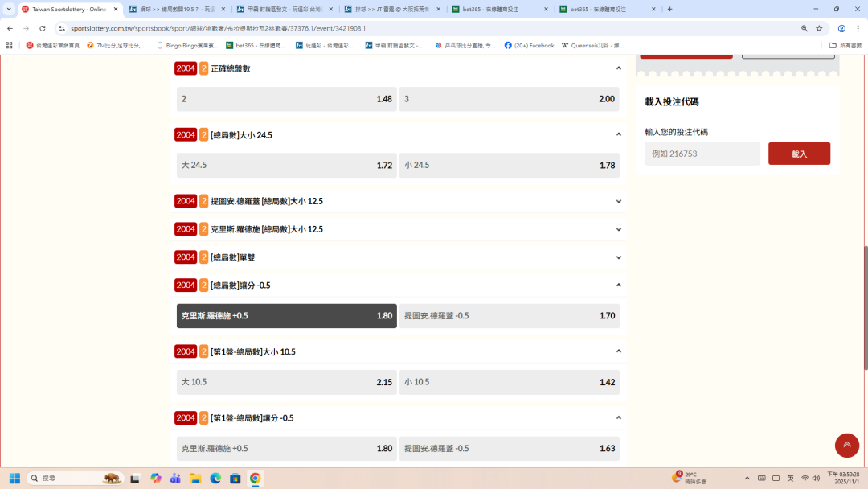Screen dimensions: 868x489
Task: Focus the 投注代碼 input field
Action: coord(702,154)
